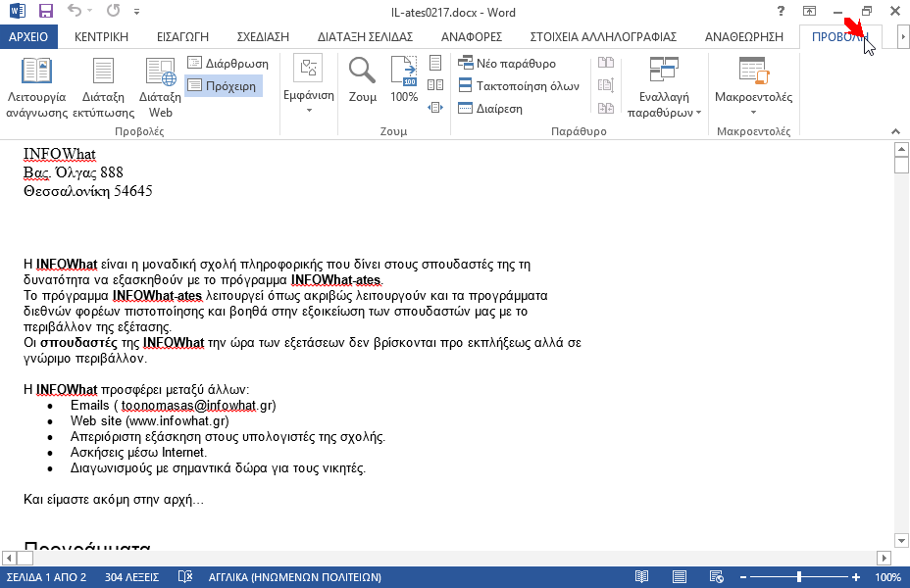Screen dimensions: 910x588
Task: Switch to the ΚΕΝΤΡΙΚΗ tab
Action: [101, 36]
